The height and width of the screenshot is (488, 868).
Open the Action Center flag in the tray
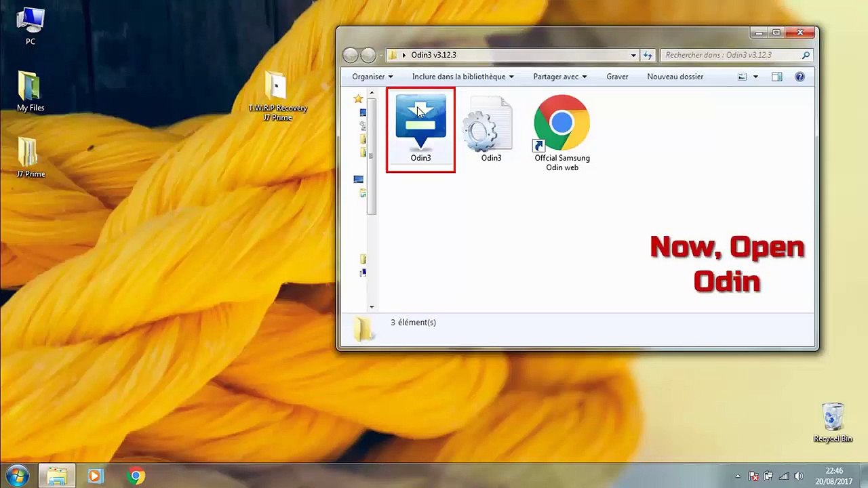(753, 476)
